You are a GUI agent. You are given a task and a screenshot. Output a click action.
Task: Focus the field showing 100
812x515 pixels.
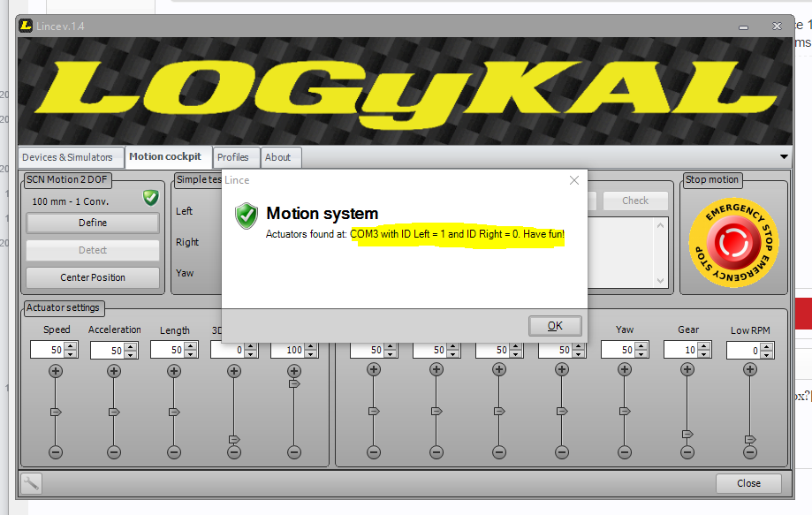[x=288, y=351]
